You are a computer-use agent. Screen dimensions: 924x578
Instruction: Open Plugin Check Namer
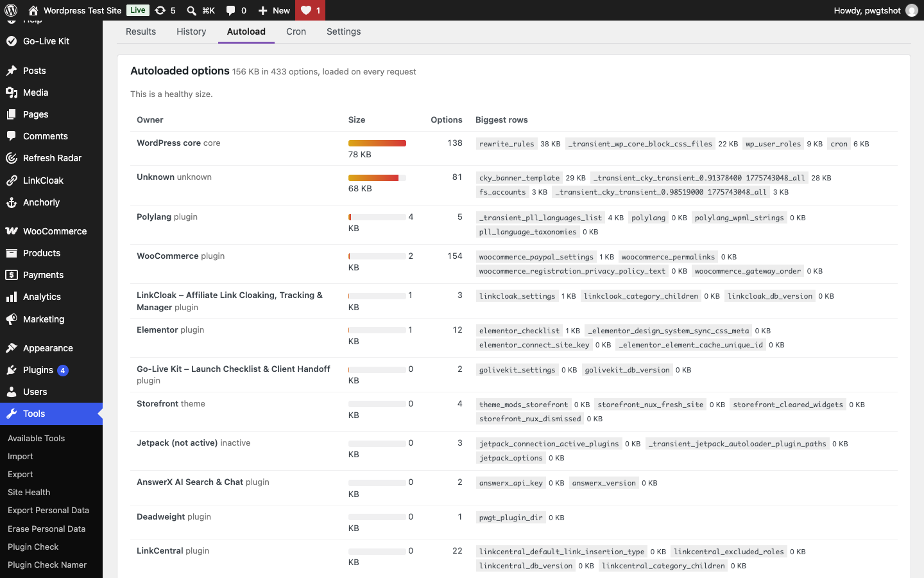click(x=47, y=565)
